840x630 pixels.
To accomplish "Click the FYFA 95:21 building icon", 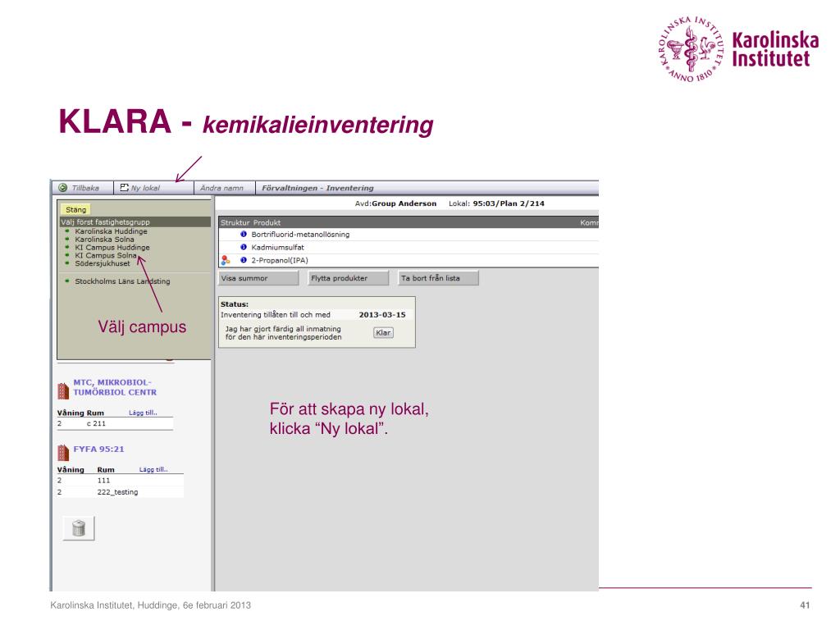I will pos(63,453).
